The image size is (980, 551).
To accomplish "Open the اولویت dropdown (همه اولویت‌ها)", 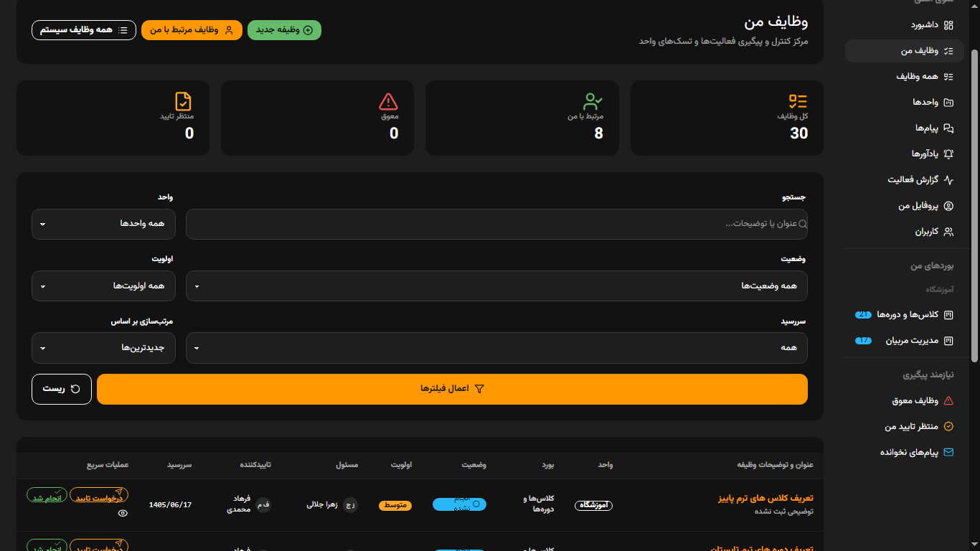I will tap(103, 286).
